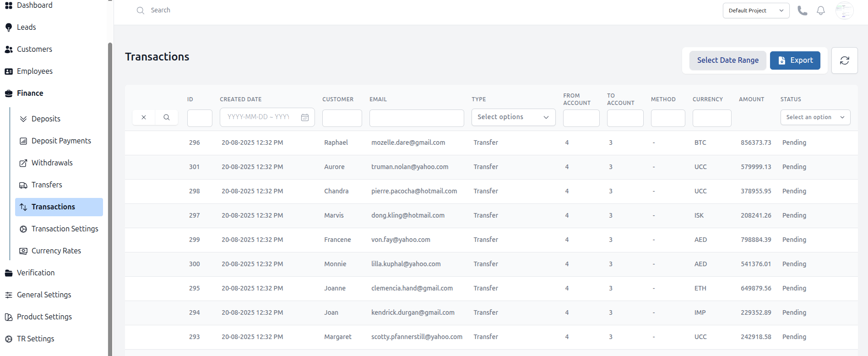Click email mozelle.dare@gmail.com
Viewport: 868px width, 356px height.
pyautogui.click(x=408, y=143)
